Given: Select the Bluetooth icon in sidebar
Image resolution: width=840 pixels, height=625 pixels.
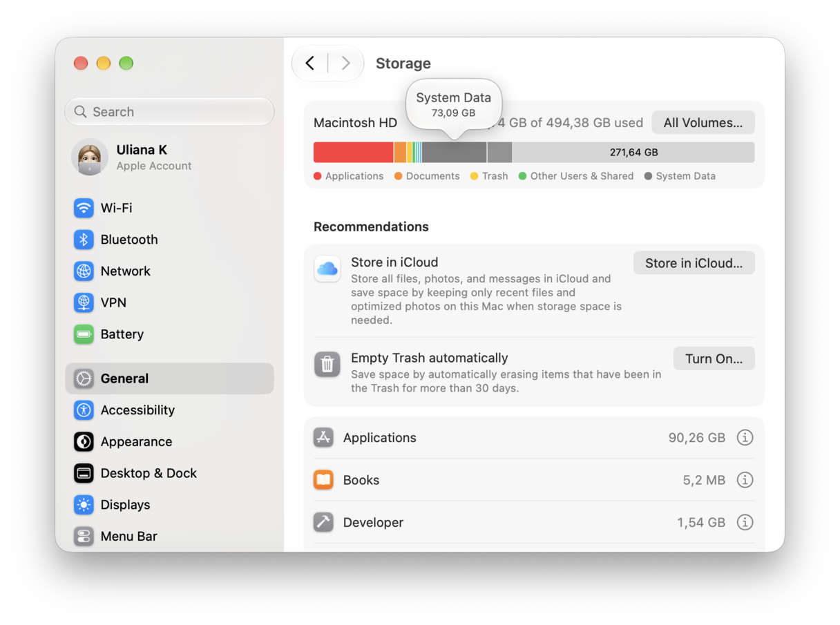Looking at the screenshot, I should coord(84,240).
